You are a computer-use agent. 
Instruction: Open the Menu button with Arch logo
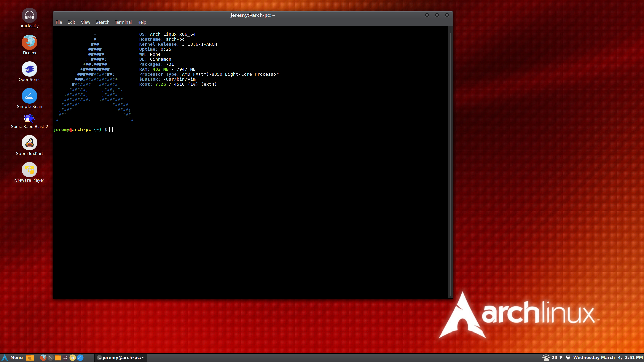(x=12, y=358)
